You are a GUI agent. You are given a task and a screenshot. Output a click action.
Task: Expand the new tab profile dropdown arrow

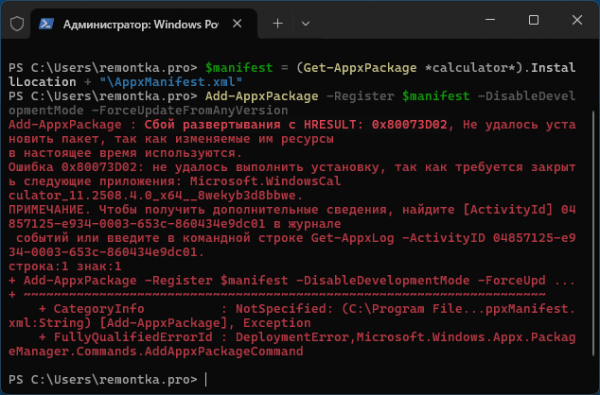tap(305, 24)
